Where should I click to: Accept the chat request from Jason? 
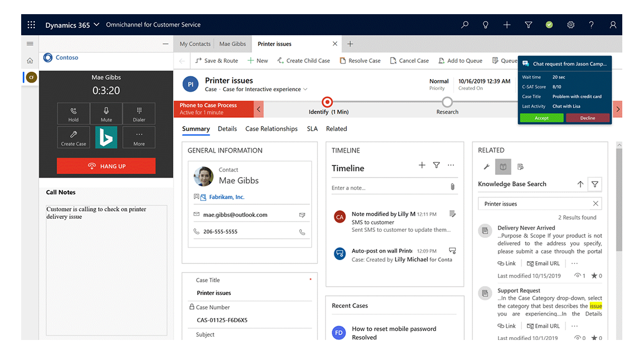coord(541,118)
